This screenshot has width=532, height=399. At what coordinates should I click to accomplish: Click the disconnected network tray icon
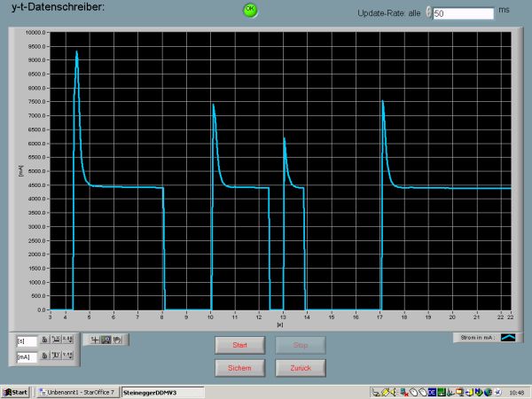point(404,393)
